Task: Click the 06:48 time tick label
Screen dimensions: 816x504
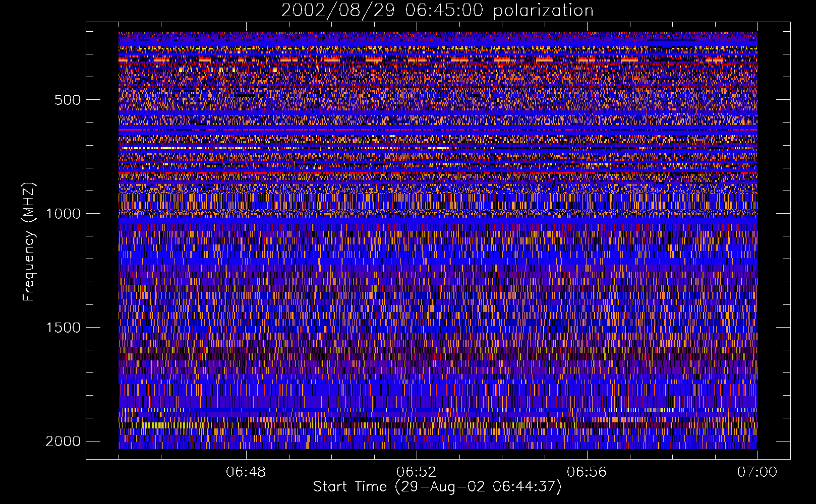Action: click(246, 472)
